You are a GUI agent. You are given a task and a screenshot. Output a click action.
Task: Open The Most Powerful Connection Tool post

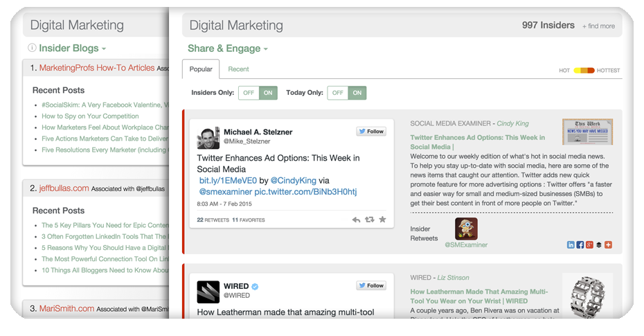105,259
